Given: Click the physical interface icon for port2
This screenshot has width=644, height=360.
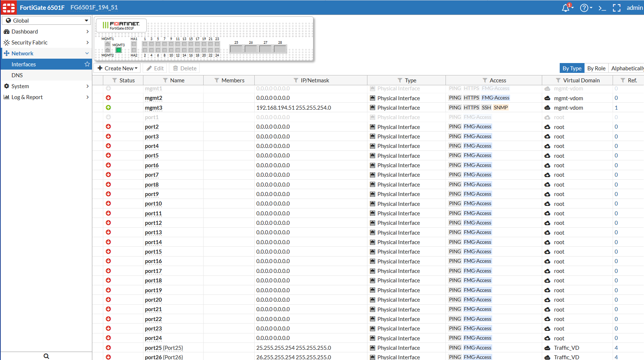Looking at the screenshot, I should 373,127.
